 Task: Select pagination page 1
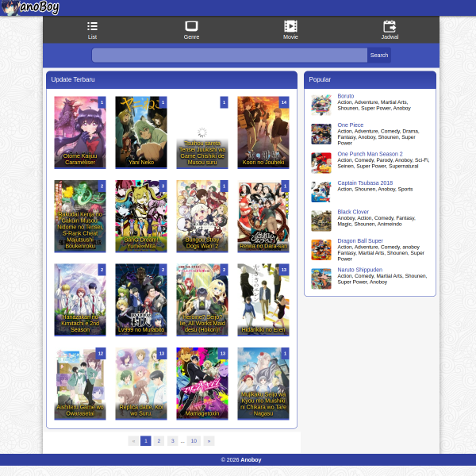(146, 441)
